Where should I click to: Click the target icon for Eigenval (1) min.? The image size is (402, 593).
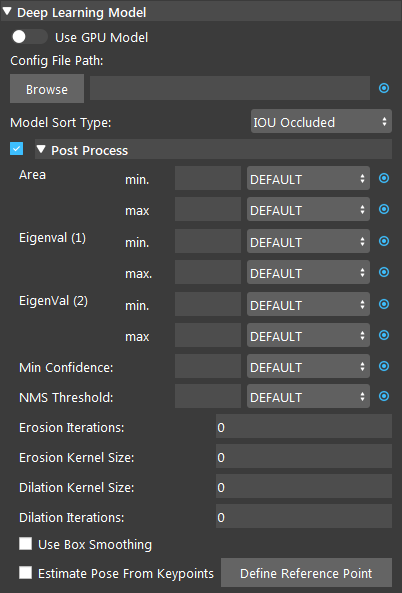tap(384, 241)
